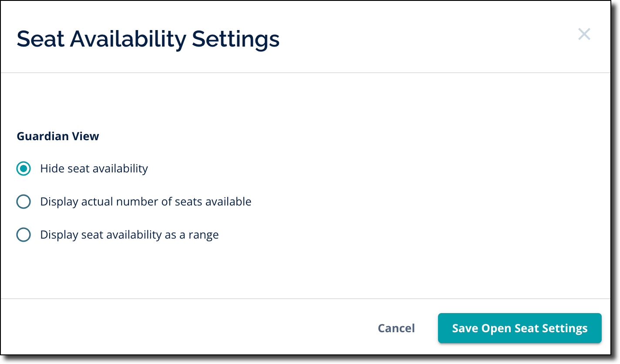The height and width of the screenshot is (364, 620).
Task: Click the word "Availability" in the dialog title
Action: [x=128, y=39]
